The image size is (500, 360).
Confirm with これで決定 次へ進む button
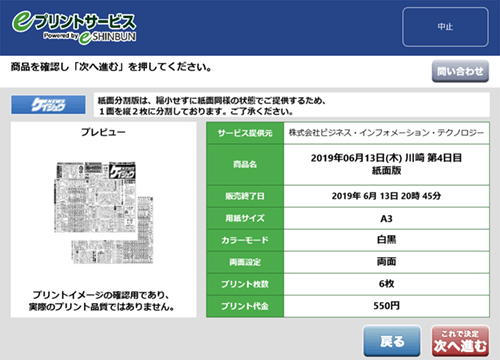pyautogui.click(x=460, y=341)
